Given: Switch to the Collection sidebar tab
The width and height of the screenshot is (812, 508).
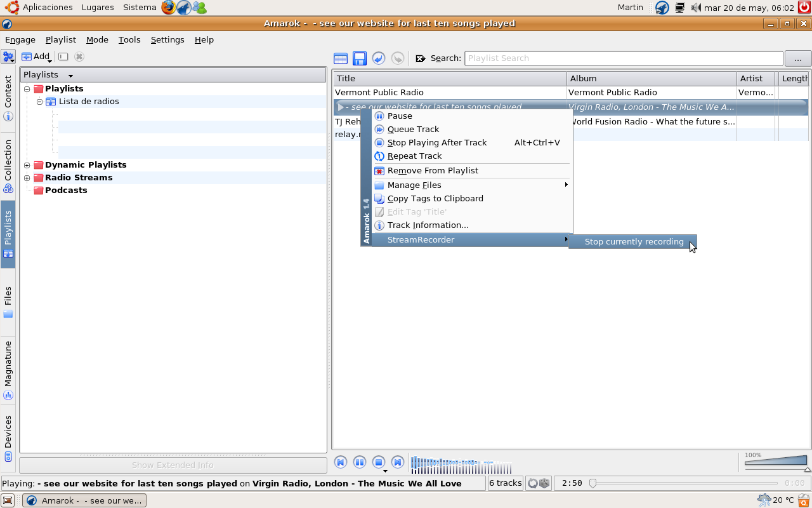Looking at the screenshot, I should tap(8, 166).
